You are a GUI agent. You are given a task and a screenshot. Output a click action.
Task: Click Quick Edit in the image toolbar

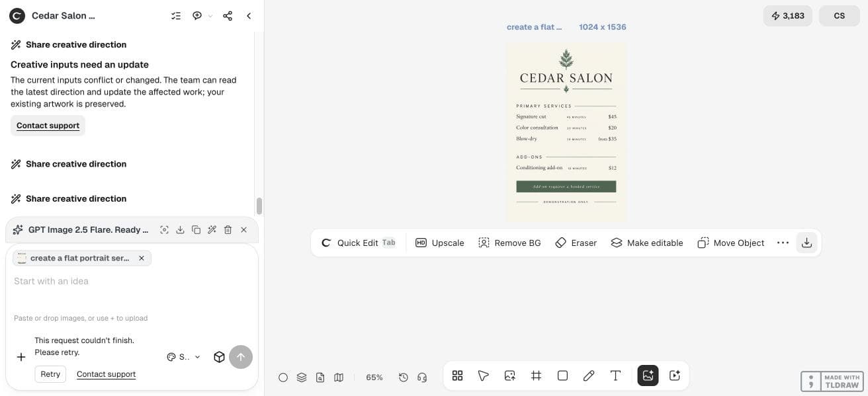point(359,243)
